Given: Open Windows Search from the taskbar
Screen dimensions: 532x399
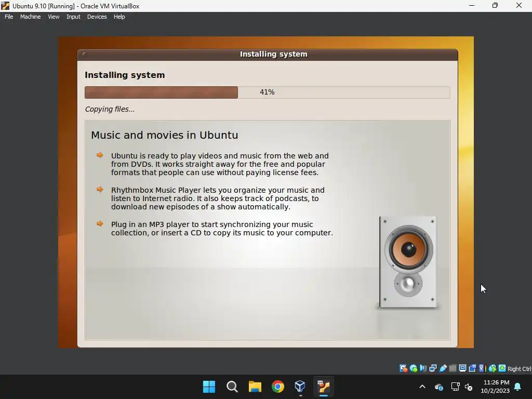Looking at the screenshot, I should [232, 387].
